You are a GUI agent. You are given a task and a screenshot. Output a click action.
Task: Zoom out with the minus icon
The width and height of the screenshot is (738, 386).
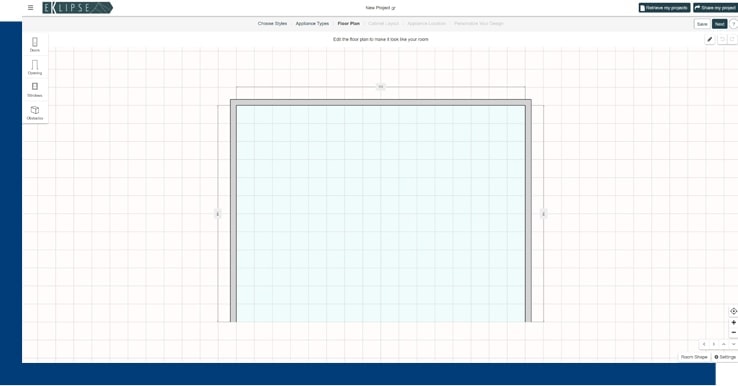tap(733, 332)
